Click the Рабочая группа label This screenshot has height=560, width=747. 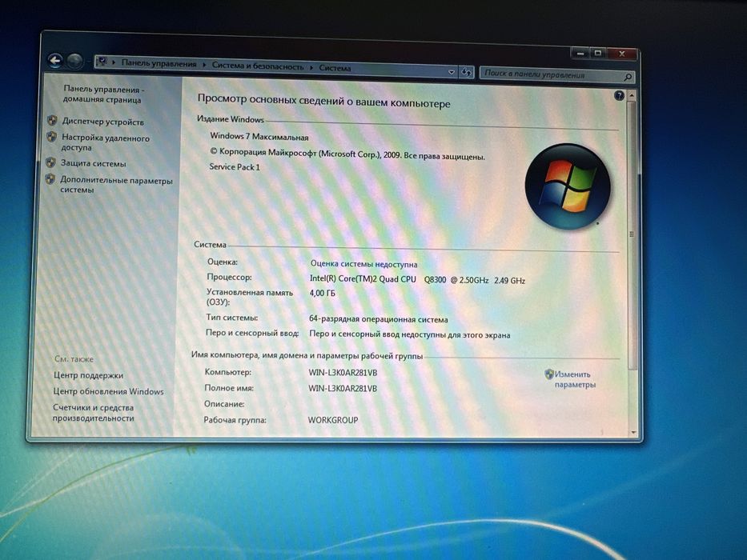click(235, 420)
